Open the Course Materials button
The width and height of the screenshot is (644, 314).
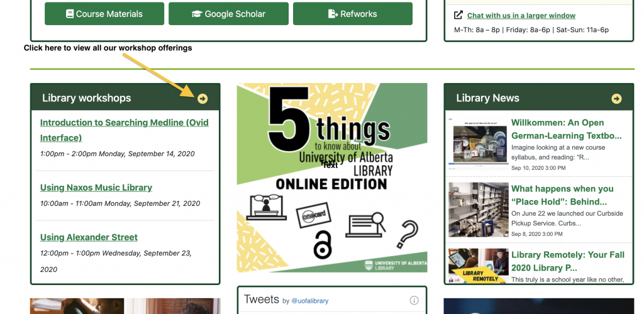[104, 14]
